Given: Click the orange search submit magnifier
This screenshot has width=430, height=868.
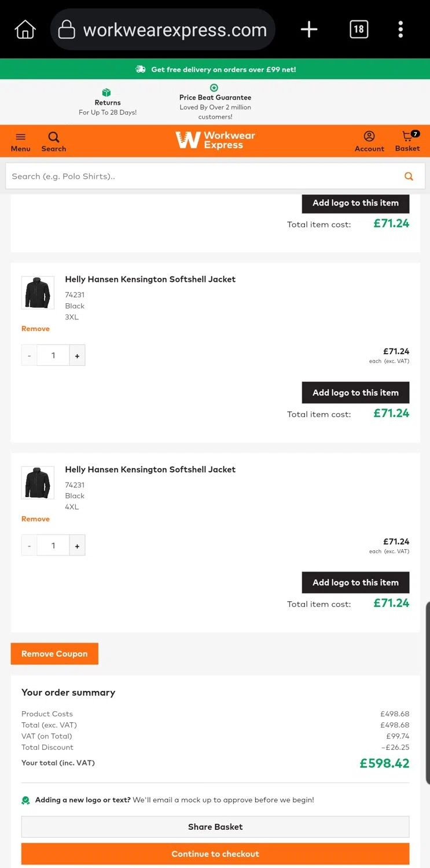Looking at the screenshot, I should (409, 176).
